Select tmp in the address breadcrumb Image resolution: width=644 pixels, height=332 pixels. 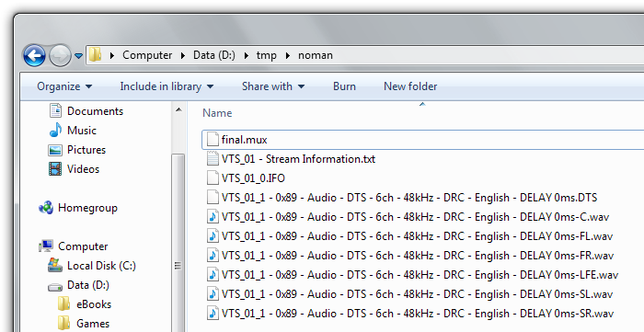click(x=266, y=55)
